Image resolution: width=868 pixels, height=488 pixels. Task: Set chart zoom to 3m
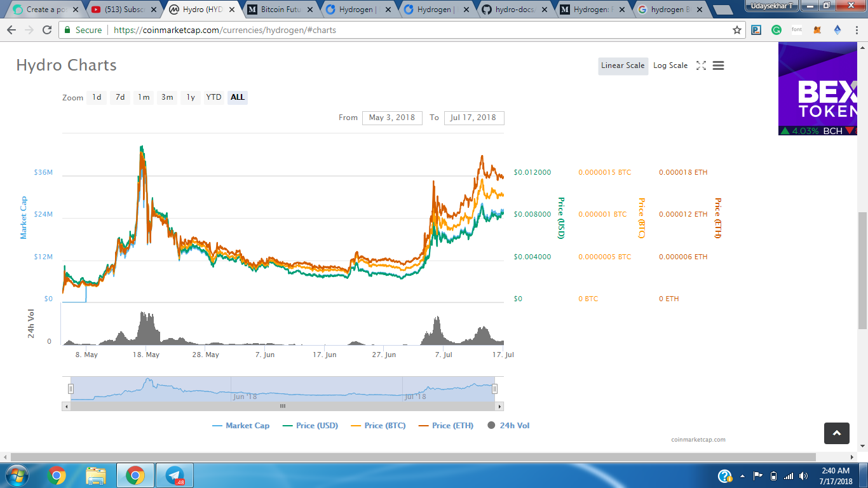(167, 97)
